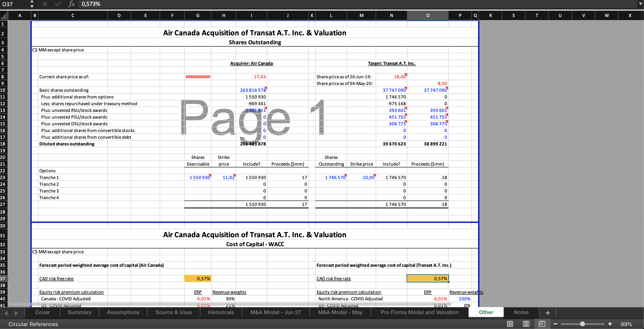Zoom in with the plus button

point(610,324)
